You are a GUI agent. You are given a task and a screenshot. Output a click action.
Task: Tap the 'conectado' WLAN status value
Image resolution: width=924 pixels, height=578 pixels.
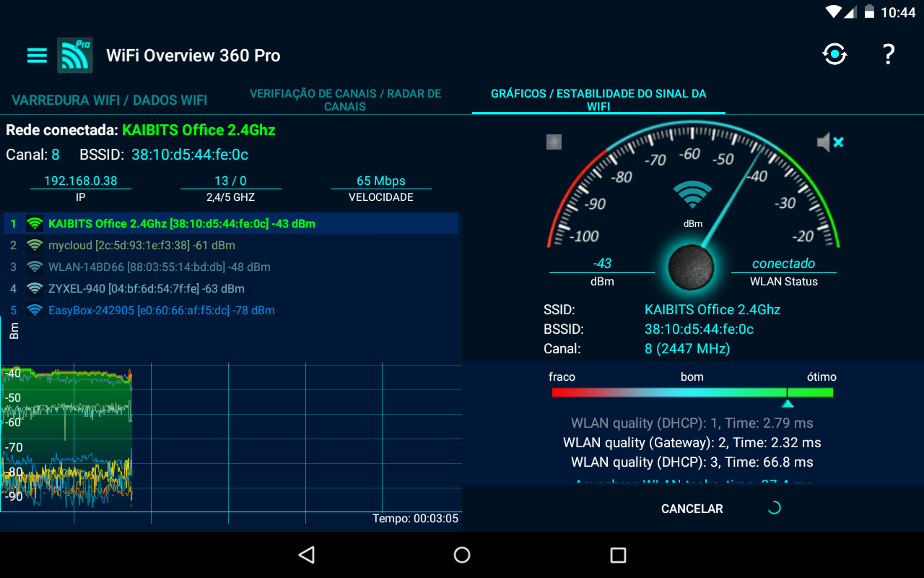(784, 264)
